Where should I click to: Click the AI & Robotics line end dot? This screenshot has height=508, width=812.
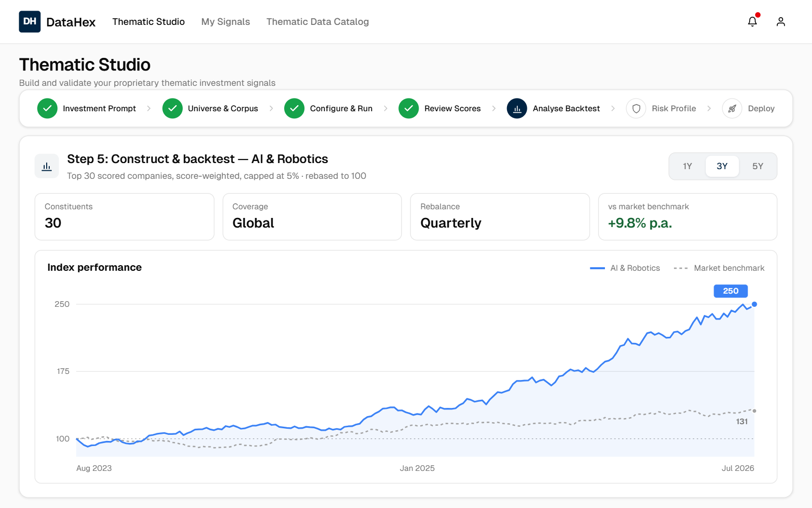coord(754,304)
